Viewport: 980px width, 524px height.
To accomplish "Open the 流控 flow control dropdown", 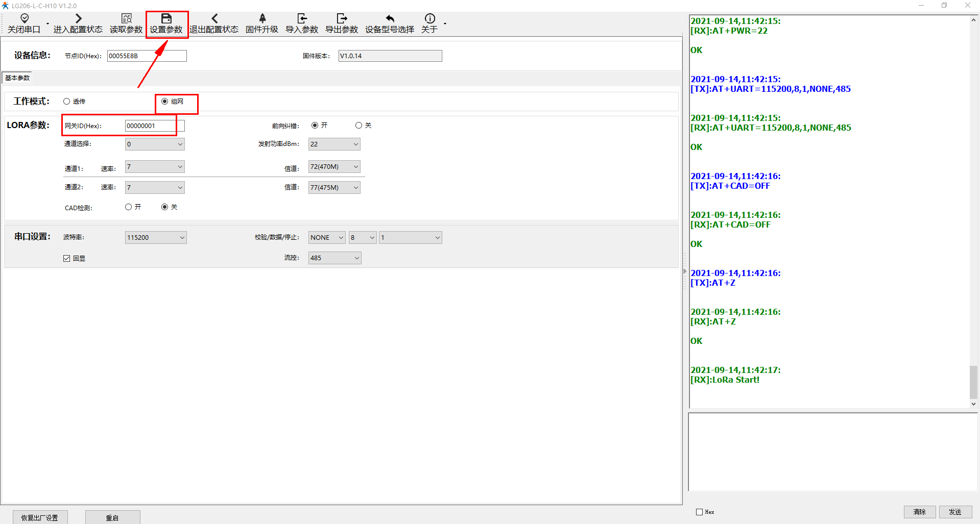I will point(334,258).
